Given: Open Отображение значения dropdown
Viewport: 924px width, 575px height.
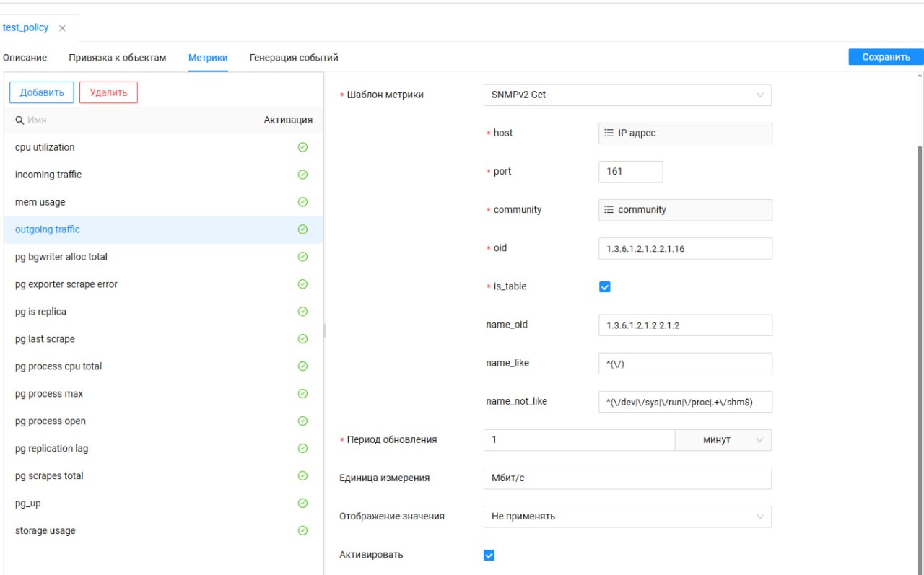Looking at the screenshot, I should tap(627, 517).
